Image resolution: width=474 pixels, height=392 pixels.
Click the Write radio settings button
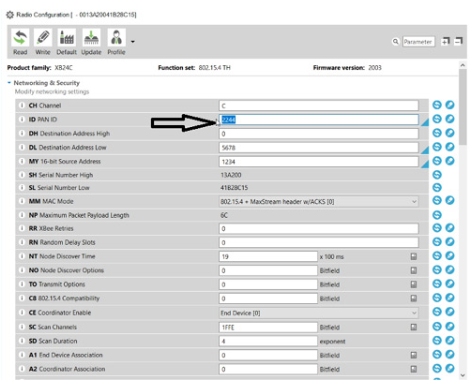coord(43,42)
